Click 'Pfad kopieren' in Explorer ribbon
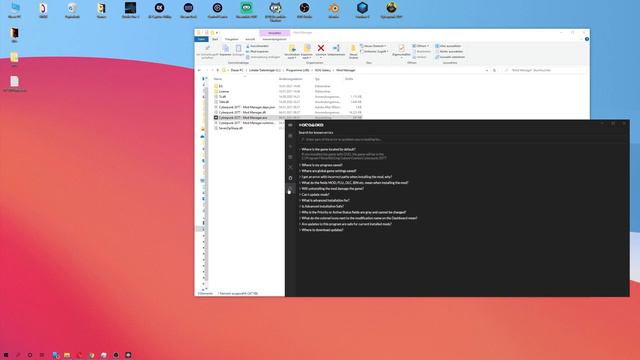 (258, 51)
